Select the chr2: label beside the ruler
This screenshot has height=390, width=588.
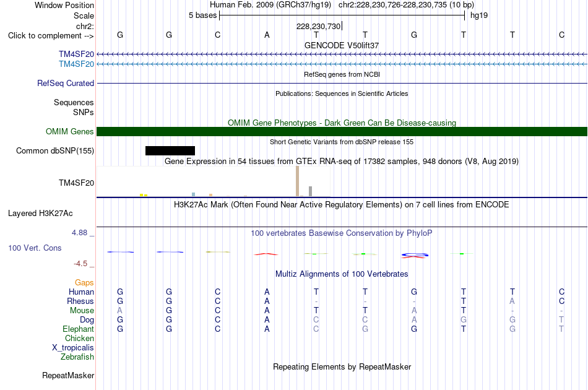point(85,26)
